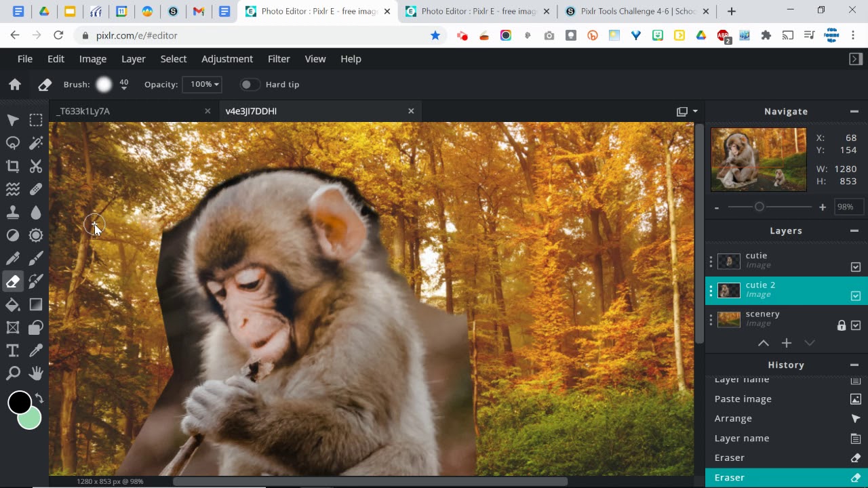Select the Crop tool

click(13, 166)
